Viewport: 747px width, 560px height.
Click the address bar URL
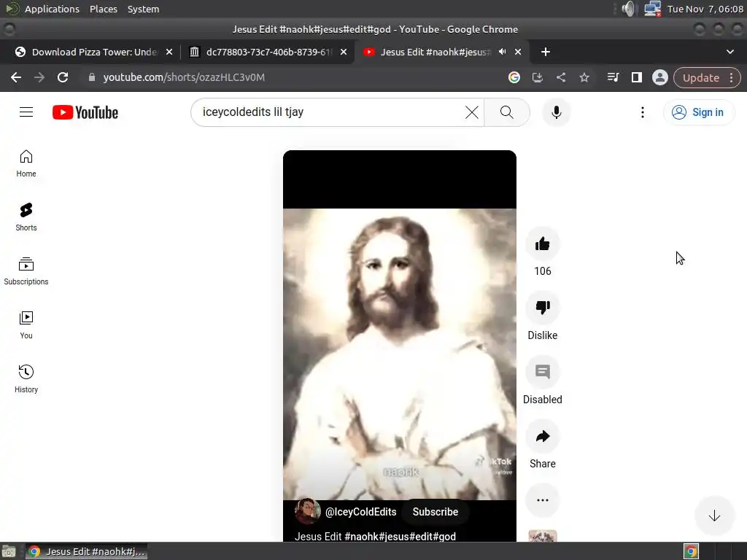(184, 77)
